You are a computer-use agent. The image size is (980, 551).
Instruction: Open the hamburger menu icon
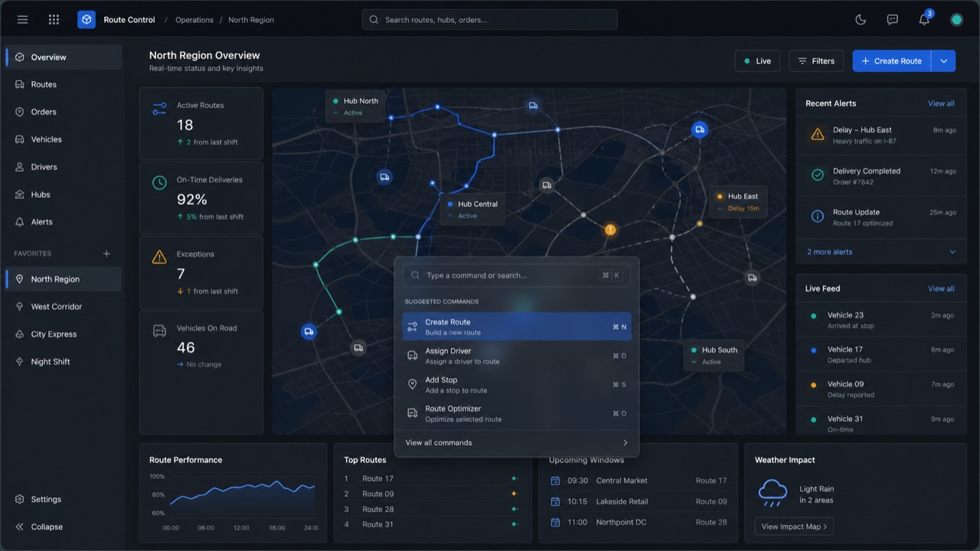click(22, 20)
